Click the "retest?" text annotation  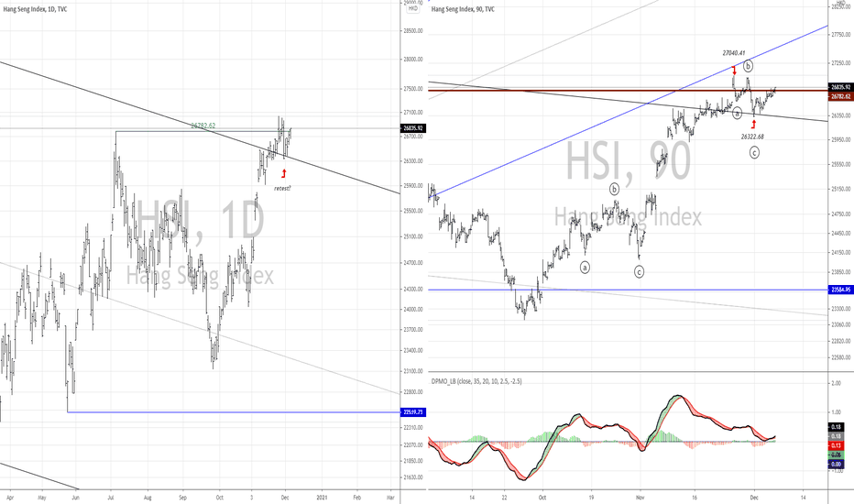(x=282, y=188)
